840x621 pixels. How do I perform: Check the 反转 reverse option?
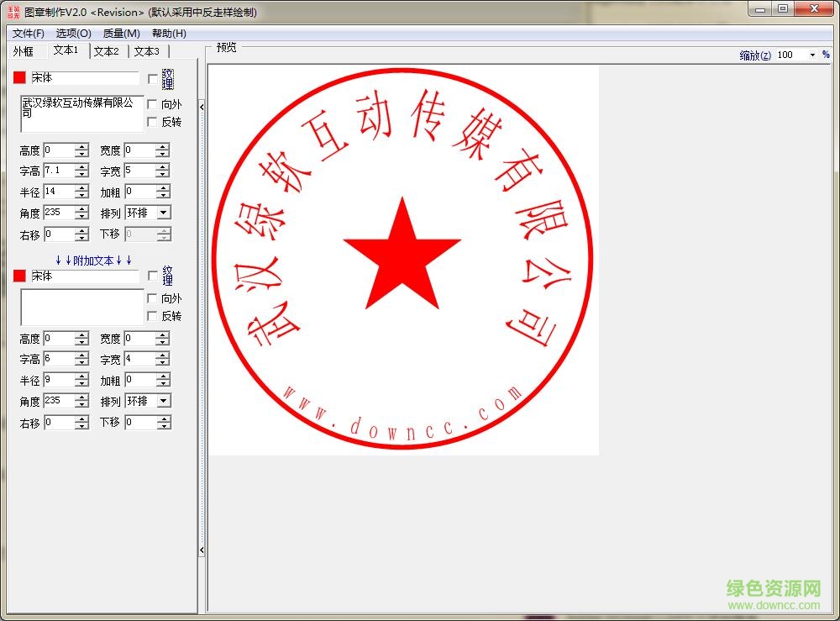[x=152, y=123]
